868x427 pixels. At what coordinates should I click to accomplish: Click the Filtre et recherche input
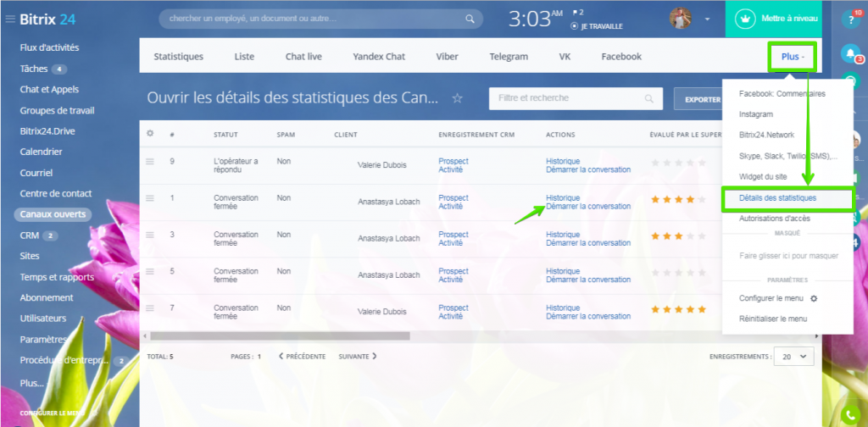pos(576,98)
